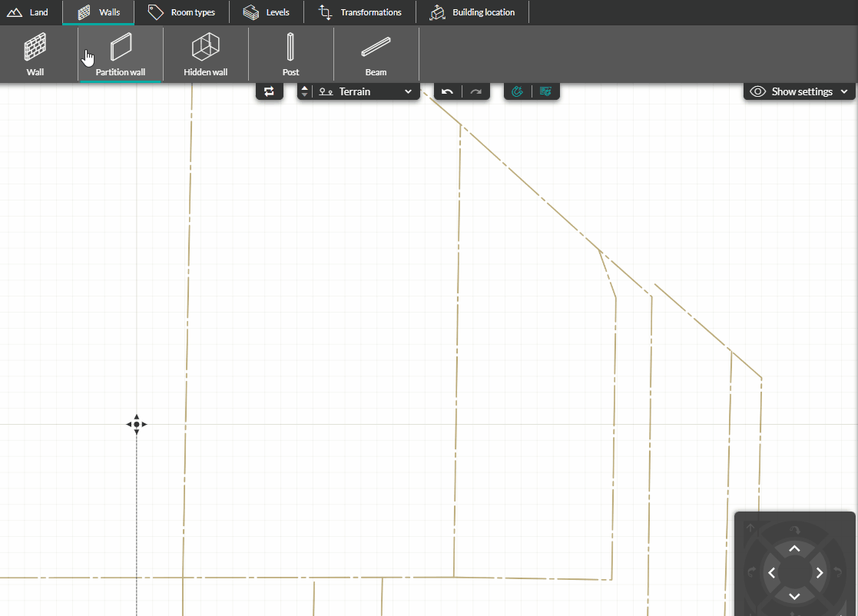The height and width of the screenshot is (616, 858).
Task: Switch to the Levels tab
Action: pos(265,12)
